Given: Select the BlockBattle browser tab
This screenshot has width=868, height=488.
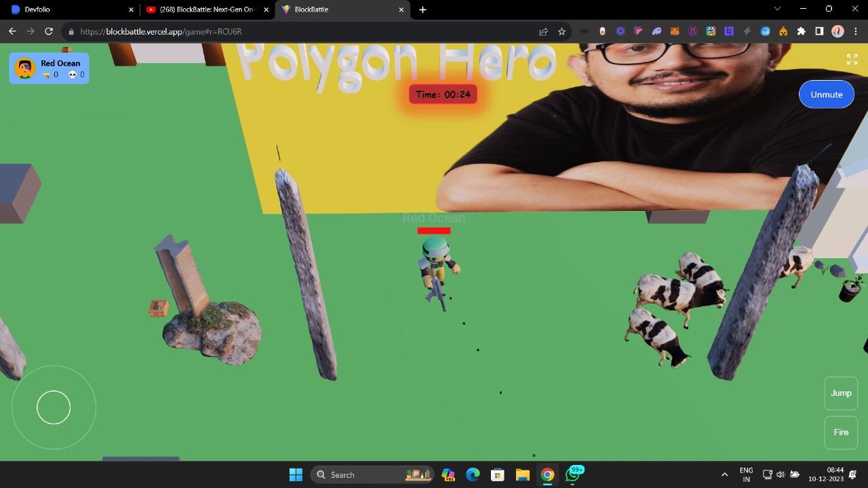Looking at the screenshot, I should click(342, 9).
